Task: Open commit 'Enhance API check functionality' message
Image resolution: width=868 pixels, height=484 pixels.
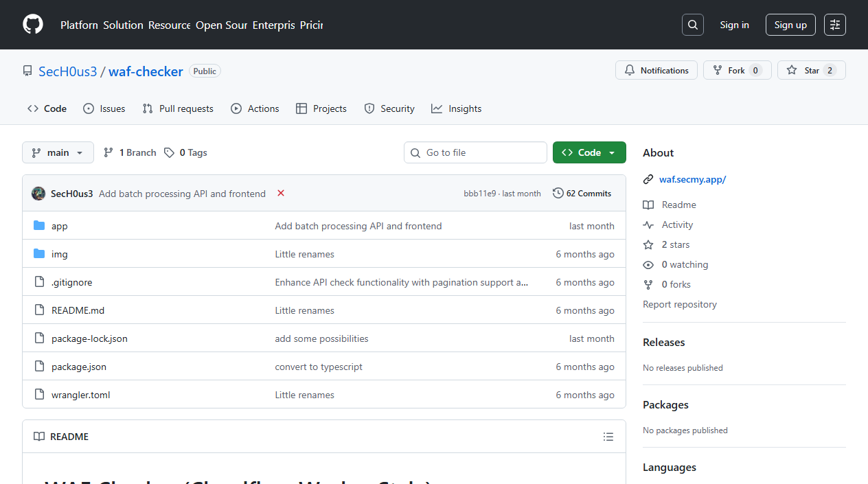Action: pyautogui.click(x=402, y=282)
